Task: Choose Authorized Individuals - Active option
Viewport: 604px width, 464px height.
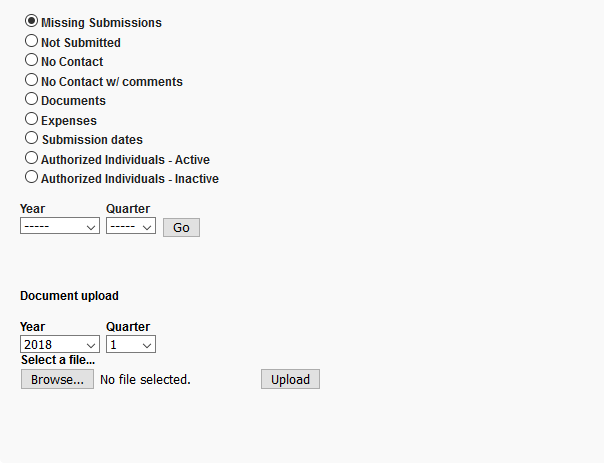Action: (x=32, y=158)
